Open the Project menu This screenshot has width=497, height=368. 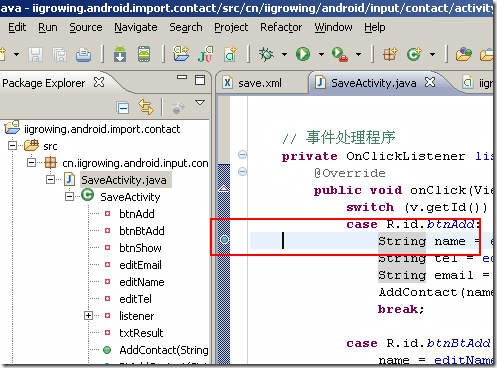(231, 27)
